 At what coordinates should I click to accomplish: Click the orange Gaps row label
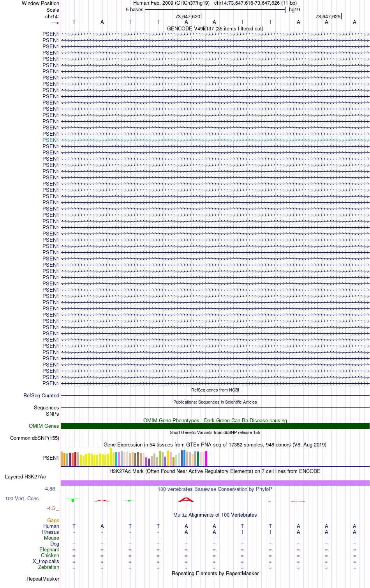click(x=53, y=520)
